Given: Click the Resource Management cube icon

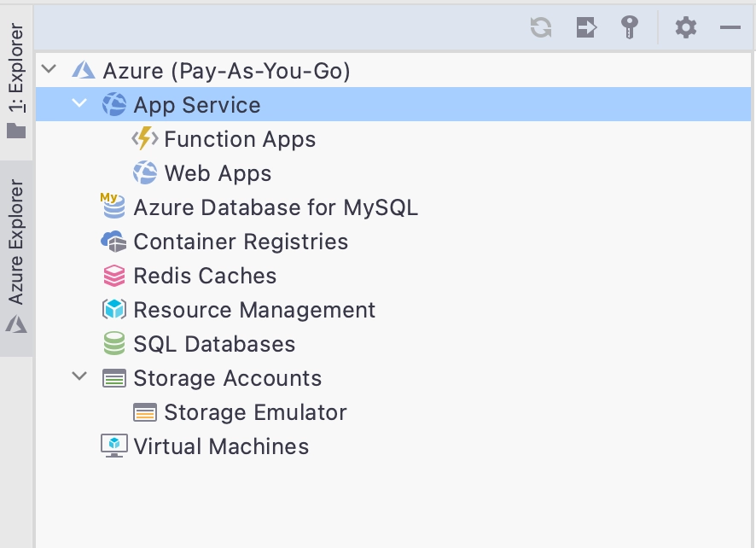Looking at the screenshot, I should point(114,310).
